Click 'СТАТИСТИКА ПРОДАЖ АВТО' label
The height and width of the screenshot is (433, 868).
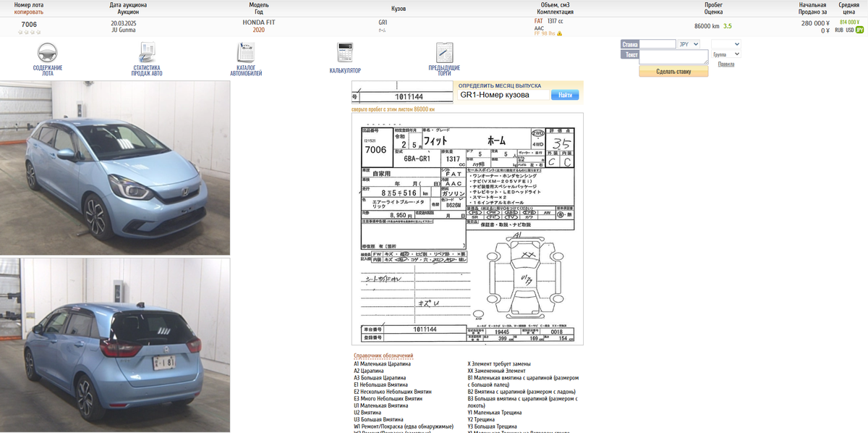point(147,70)
